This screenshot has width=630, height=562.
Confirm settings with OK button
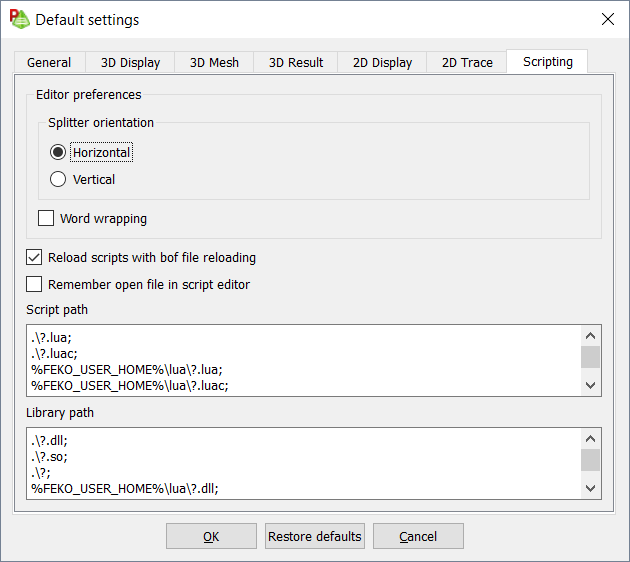211,536
